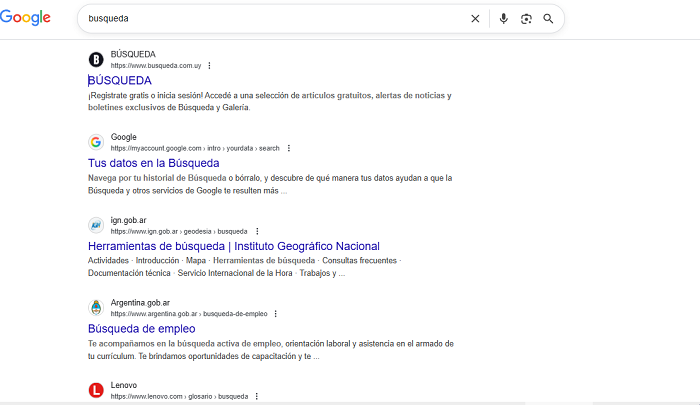
Task: Click the Argentina.gob.ar site favicon
Action: coord(96,307)
